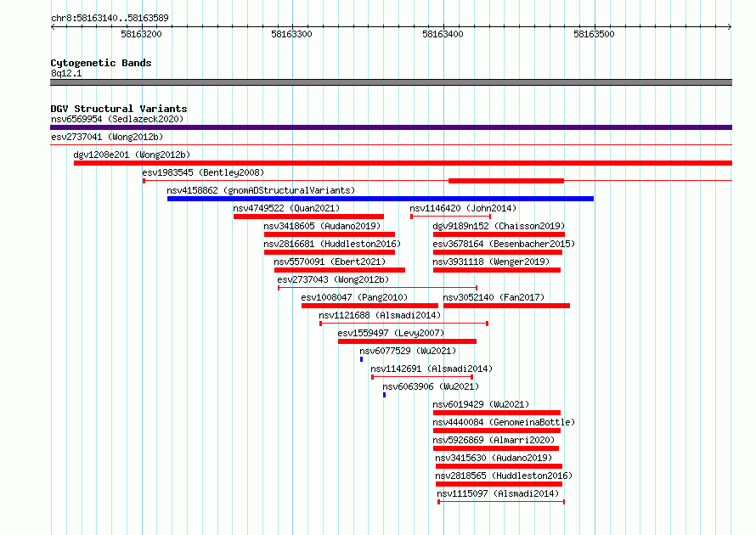Open nsv2818565 (Huddleston2016) label
This screenshot has width=756, height=535.
pos(504,476)
